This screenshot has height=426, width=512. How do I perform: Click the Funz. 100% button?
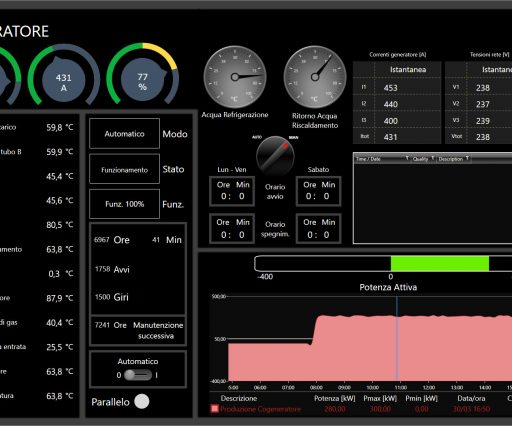click(124, 204)
